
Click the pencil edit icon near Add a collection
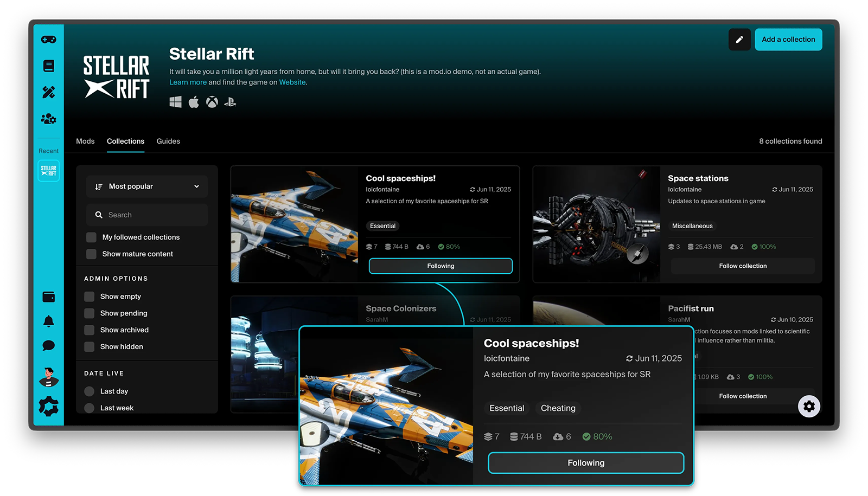(x=739, y=39)
